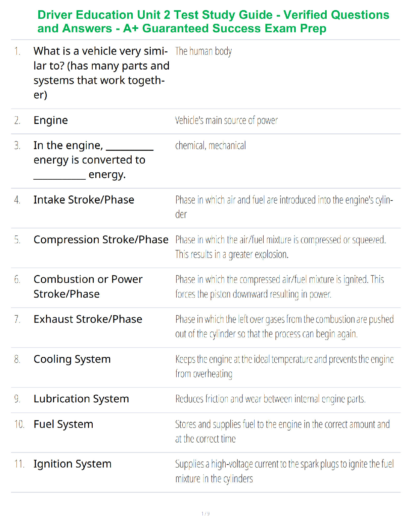Select the ignition system spark plugs definition
411x532 pixels.
pyautogui.click(x=284, y=471)
